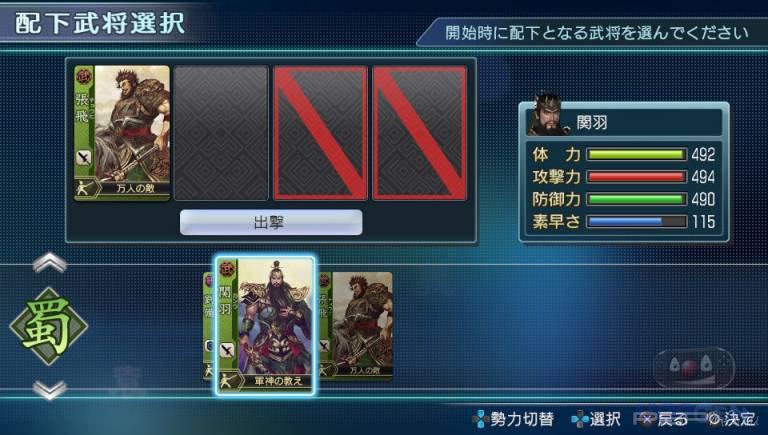Click the empty second squad slot
The width and height of the screenshot is (768, 435).
[x=221, y=133]
